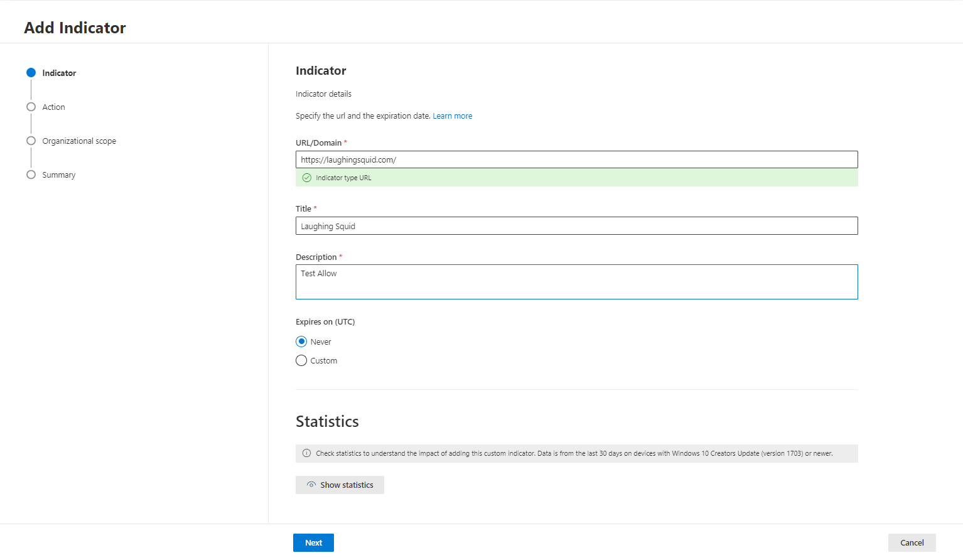Click the Cancel button
The height and width of the screenshot is (560, 963).
[x=912, y=542]
